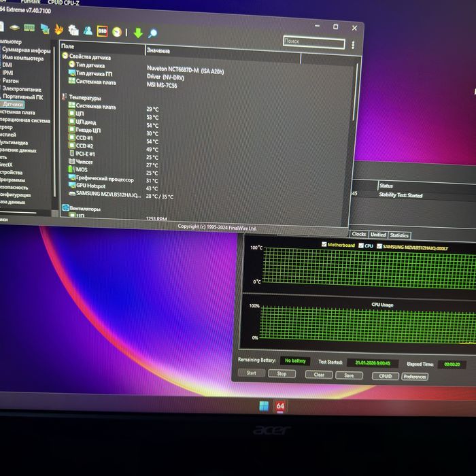Image resolution: width=476 pixels, height=476 pixels.
Task: Click the Поиск search field
Action: (314, 42)
